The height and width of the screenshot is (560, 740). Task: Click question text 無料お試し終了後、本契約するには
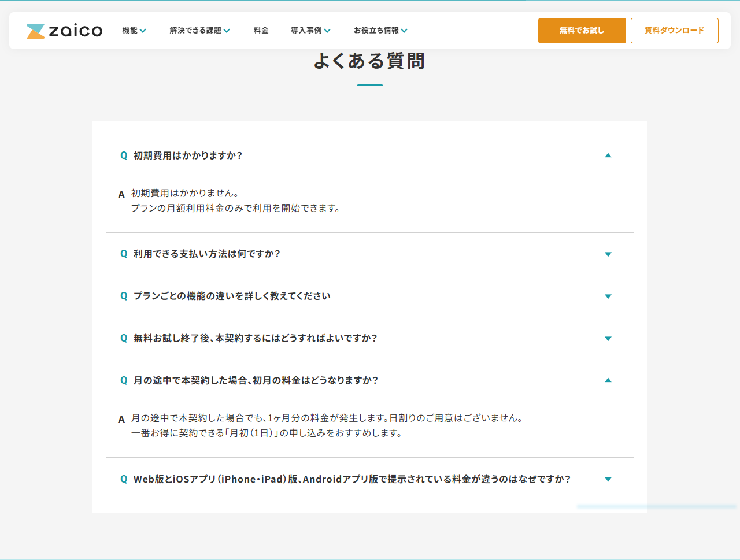(255, 338)
